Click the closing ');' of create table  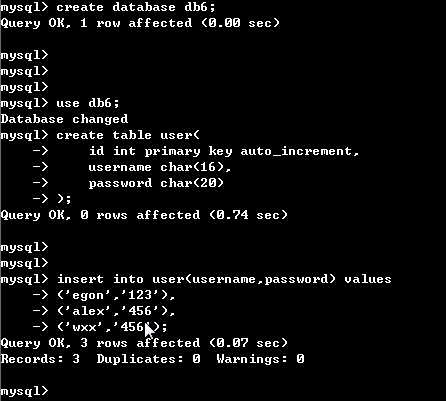click(64, 199)
